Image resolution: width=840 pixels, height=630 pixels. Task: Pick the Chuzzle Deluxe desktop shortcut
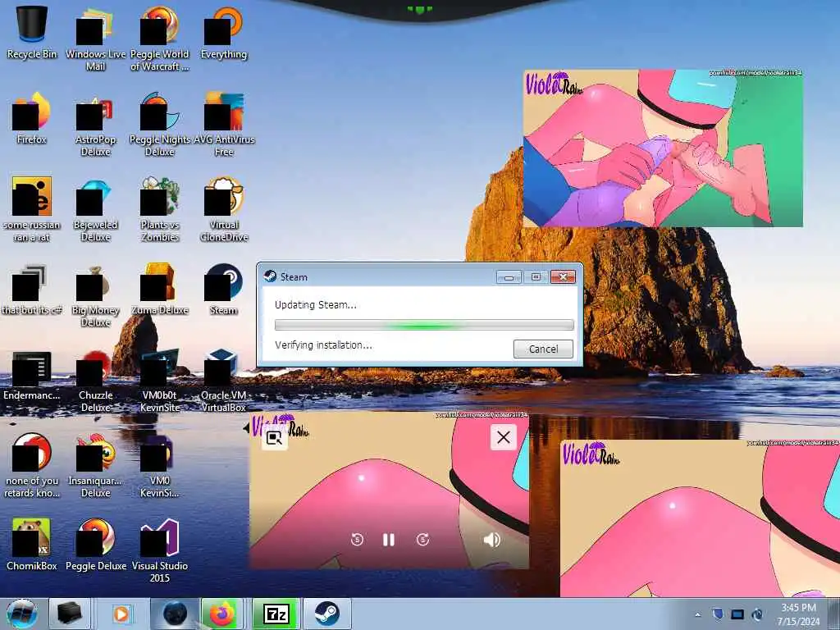(95, 381)
